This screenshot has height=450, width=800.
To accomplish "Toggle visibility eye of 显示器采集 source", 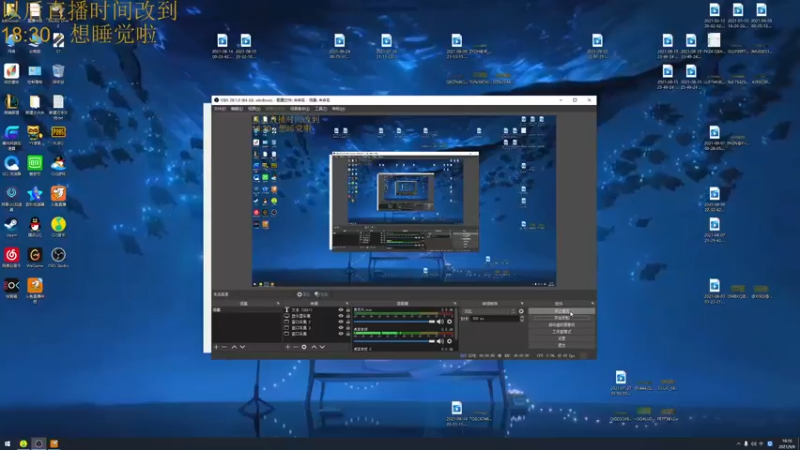I will coord(341,316).
